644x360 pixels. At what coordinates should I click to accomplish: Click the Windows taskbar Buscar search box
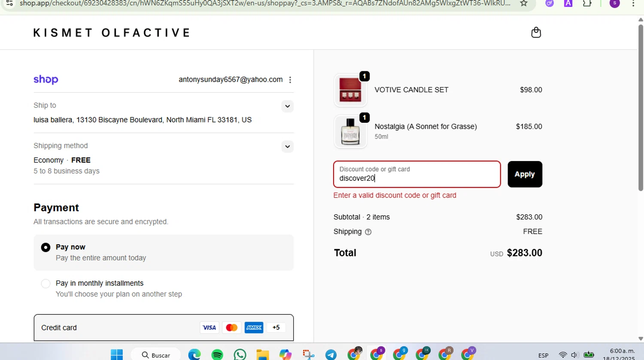[x=156, y=355]
